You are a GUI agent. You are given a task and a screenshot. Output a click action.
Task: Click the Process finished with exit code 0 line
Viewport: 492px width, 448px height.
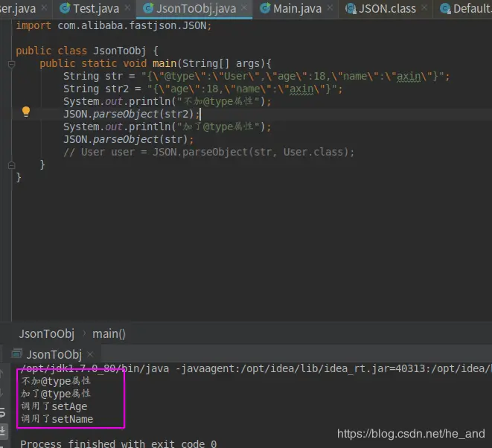tap(118, 444)
